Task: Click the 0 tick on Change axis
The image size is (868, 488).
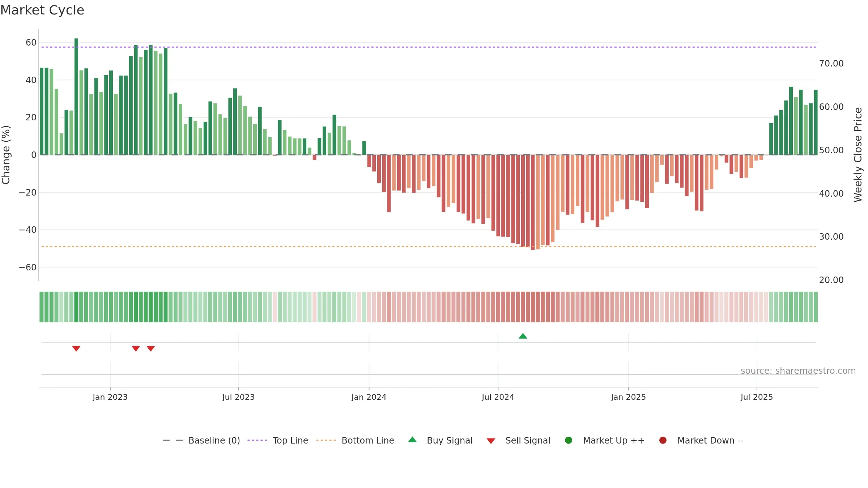Action: coord(34,155)
